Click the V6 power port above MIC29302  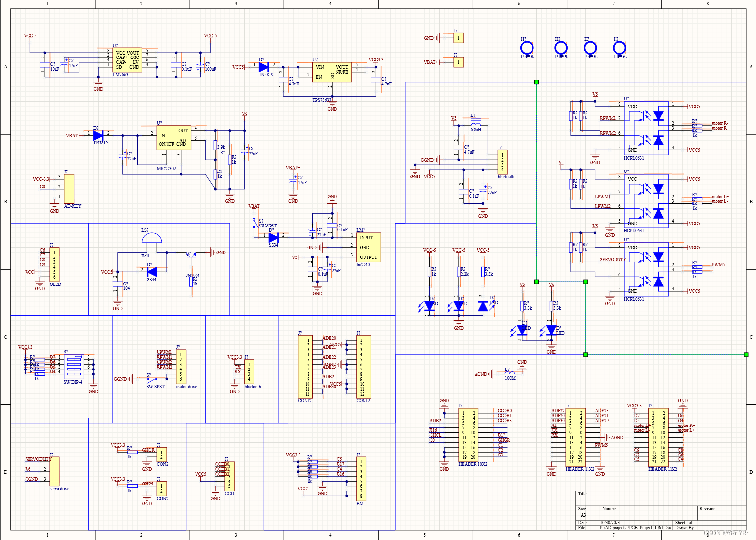point(245,114)
